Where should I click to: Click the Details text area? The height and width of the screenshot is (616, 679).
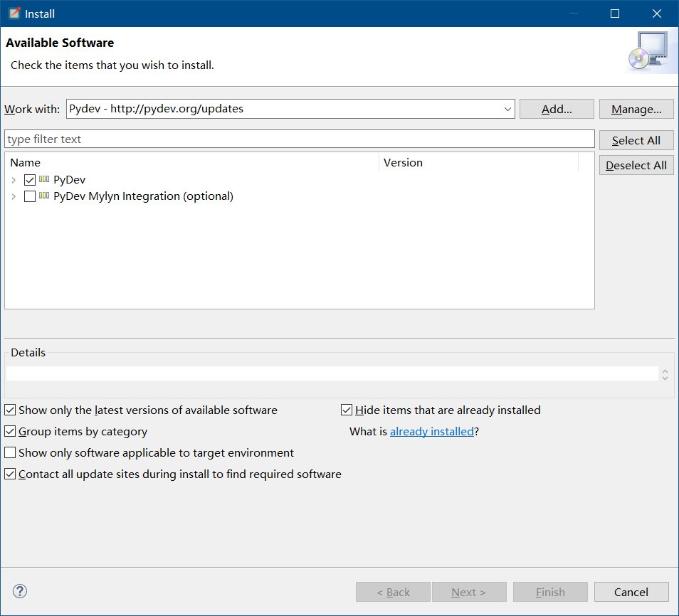332,373
